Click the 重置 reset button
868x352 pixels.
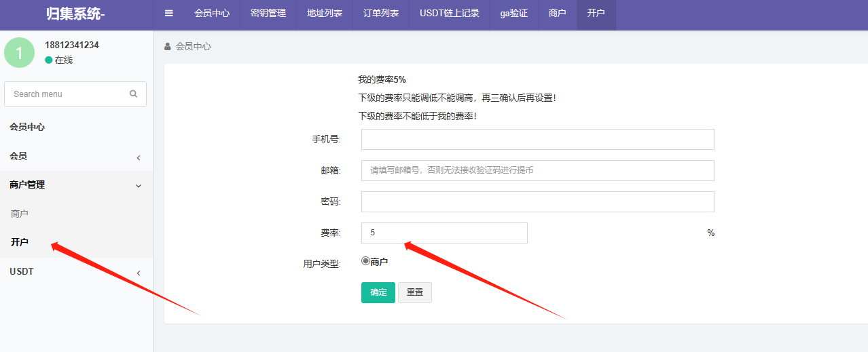coord(415,292)
